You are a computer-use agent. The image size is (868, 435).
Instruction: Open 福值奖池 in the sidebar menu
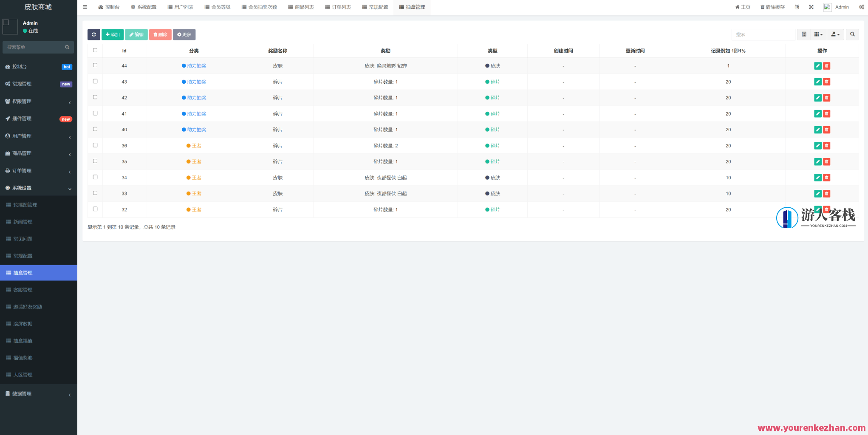[23, 358]
